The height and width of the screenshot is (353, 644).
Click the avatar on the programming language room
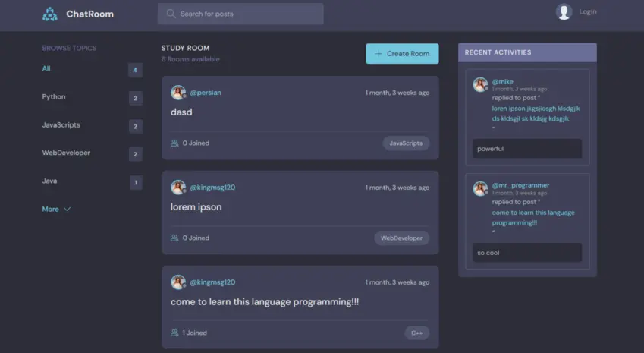click(178, 282)
